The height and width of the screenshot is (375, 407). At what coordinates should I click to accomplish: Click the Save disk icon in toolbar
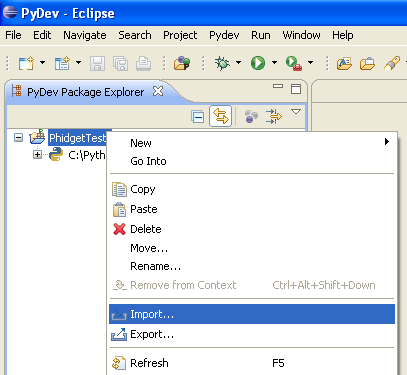97,63
